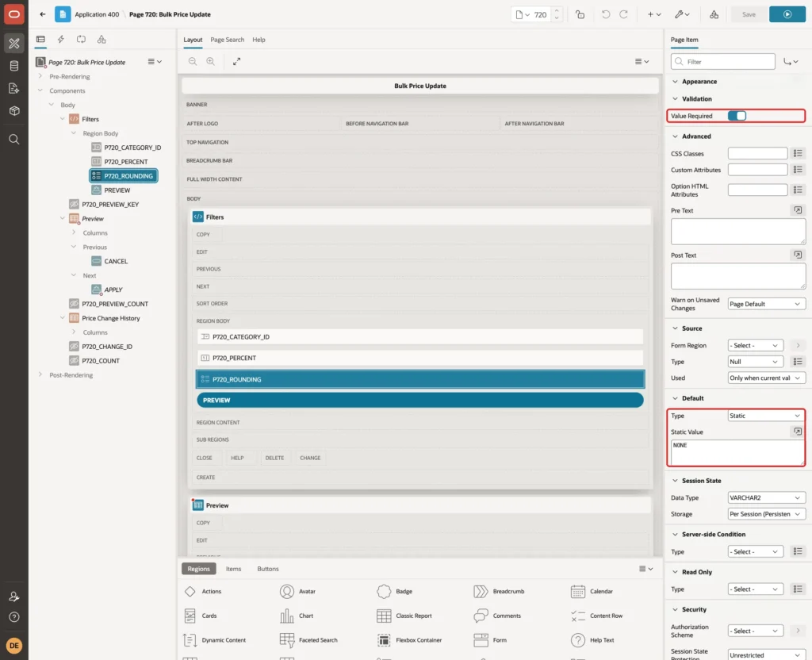Screen dimensions: 812x660
Task: Expand the layout to full screen
Action: tap(236, 61)
